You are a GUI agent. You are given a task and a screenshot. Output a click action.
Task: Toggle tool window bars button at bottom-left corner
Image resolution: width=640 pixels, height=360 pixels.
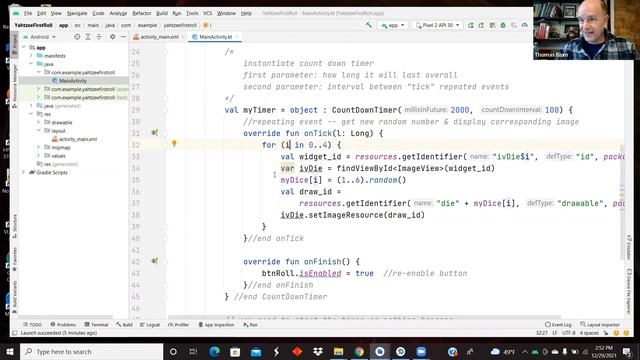pos(15,333)
